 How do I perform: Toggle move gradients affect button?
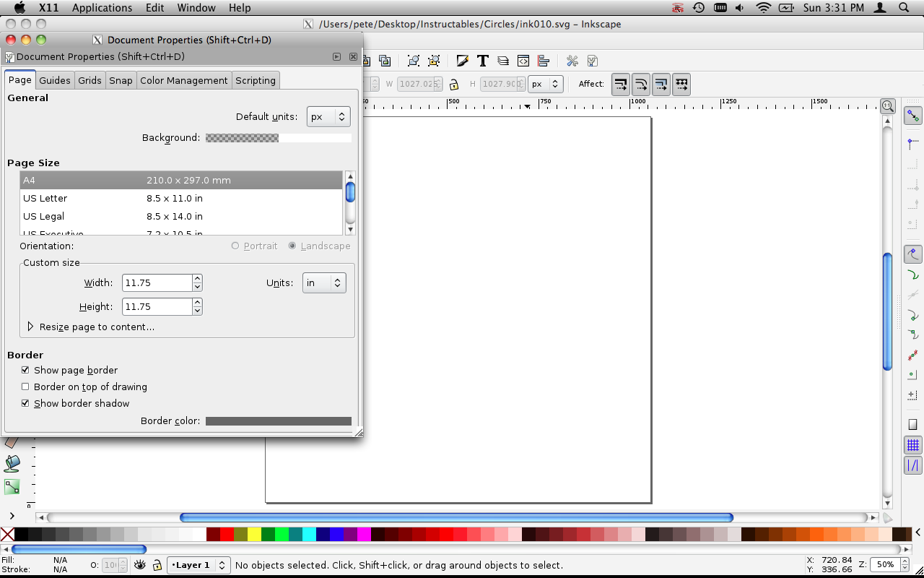(x=661, y=84)
